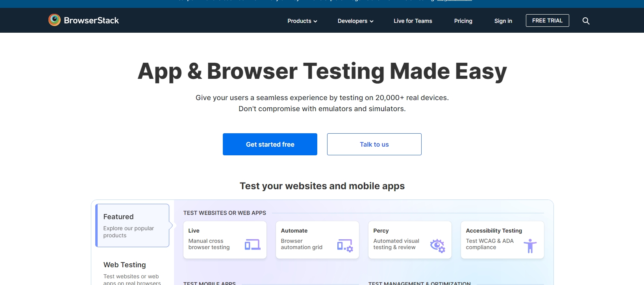Click the BrowserStack wordmark text
Viewport: 644px width, 285px height.
point(91,20)
